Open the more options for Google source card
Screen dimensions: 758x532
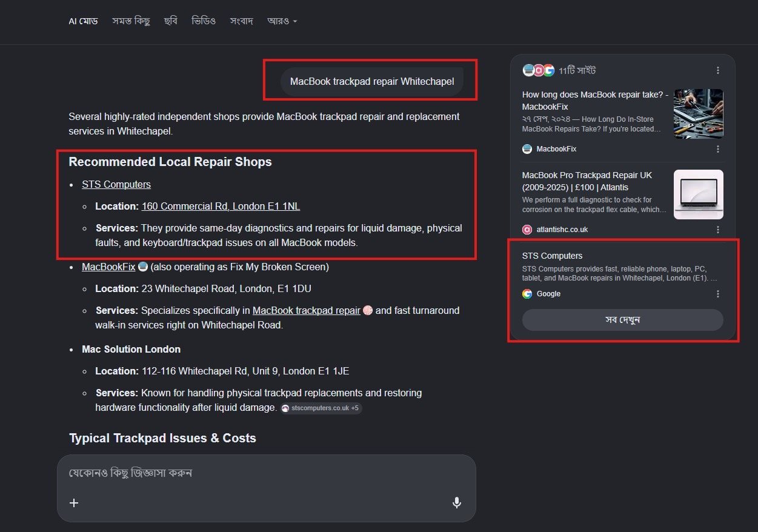click(718, 294)
